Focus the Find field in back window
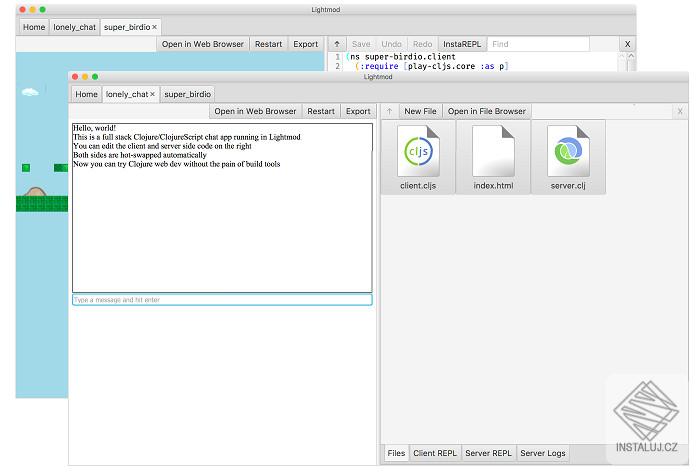 [538, 44]
